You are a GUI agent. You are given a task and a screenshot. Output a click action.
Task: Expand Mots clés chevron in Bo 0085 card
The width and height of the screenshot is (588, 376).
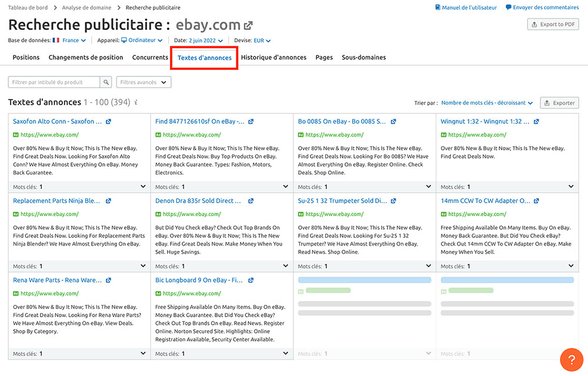428,186
